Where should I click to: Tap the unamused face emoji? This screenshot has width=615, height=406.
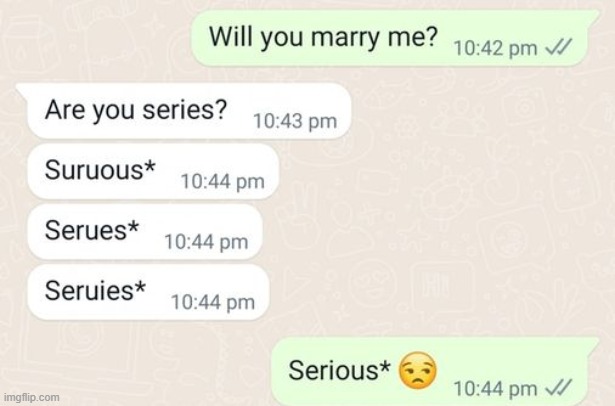[417, 370]
